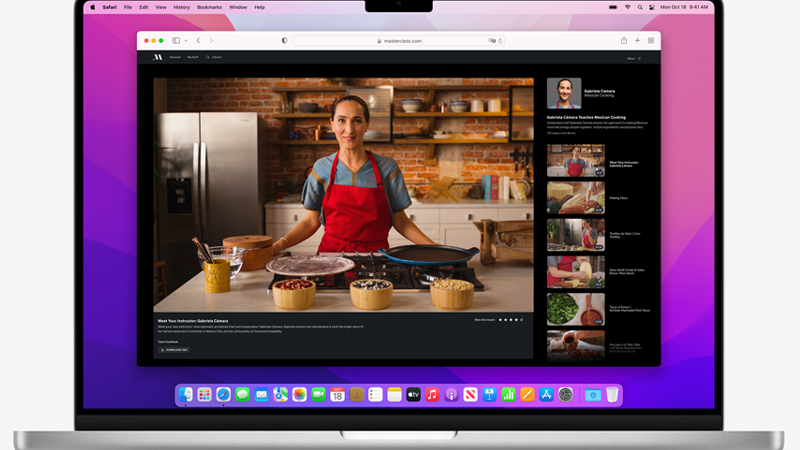
Task: Open the File menu
Action: [x=128, y=7]
